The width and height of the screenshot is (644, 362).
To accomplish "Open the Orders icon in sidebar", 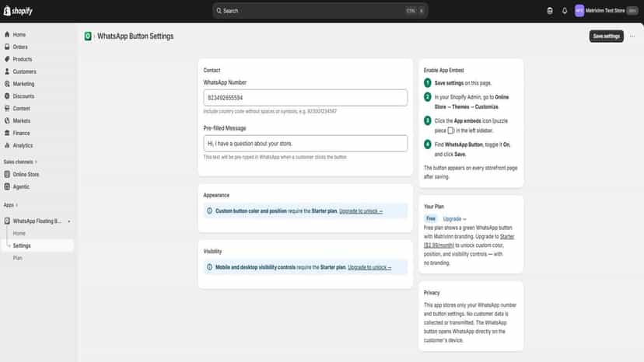I will [7, 47].
